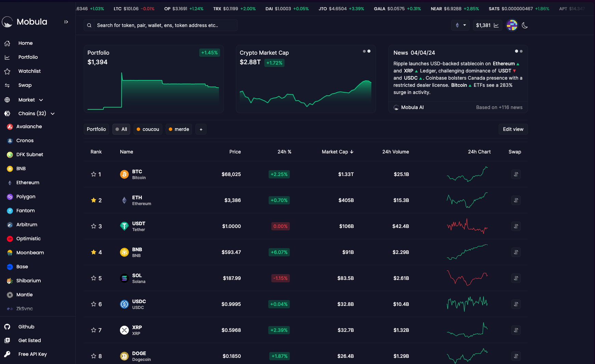Add USDC to watchlist with star
The width and height of the screenshot is (595, 364).
pyautogui.click(x=94, y=304)
